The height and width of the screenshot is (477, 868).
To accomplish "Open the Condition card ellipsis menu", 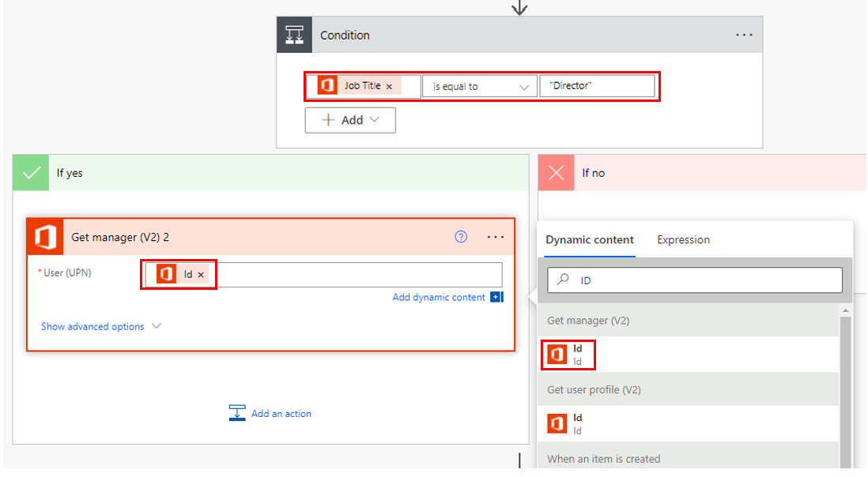I will [743, 35].
